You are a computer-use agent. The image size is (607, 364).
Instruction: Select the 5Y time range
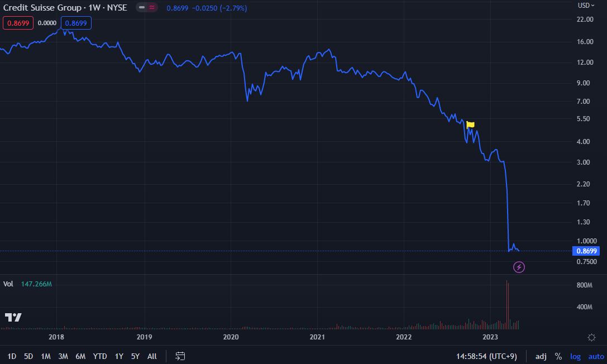coord(135,356)
